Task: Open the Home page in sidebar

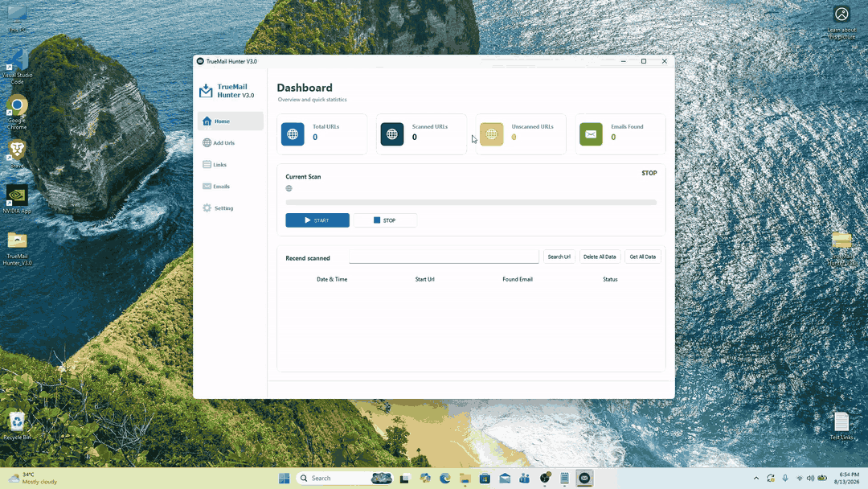Action: (x=231, y=121)
